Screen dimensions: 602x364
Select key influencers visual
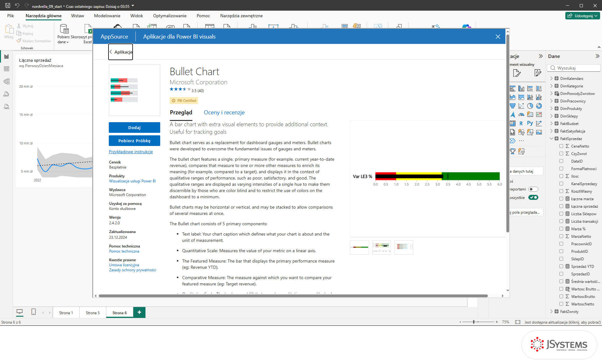click(539, 123)
